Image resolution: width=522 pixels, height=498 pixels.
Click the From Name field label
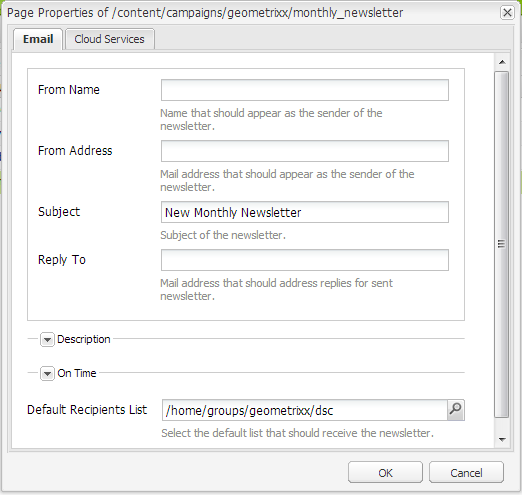69,90
